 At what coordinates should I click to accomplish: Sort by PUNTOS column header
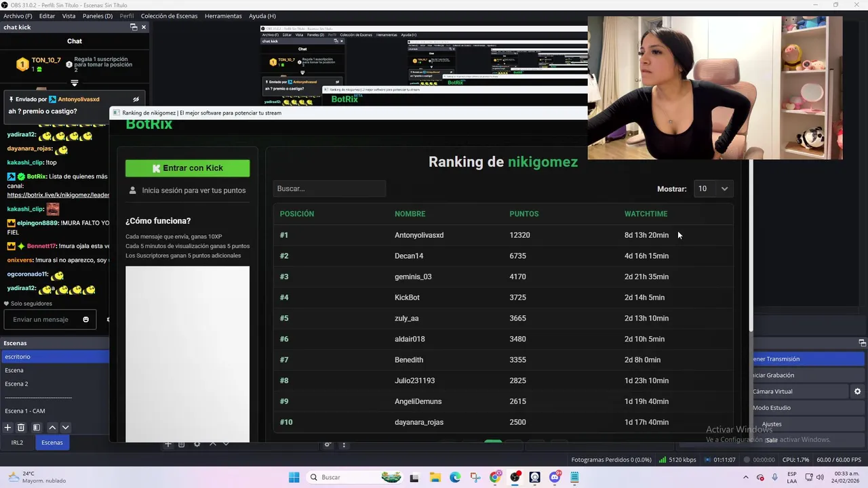pyautogui.click(x=524, y=213)
